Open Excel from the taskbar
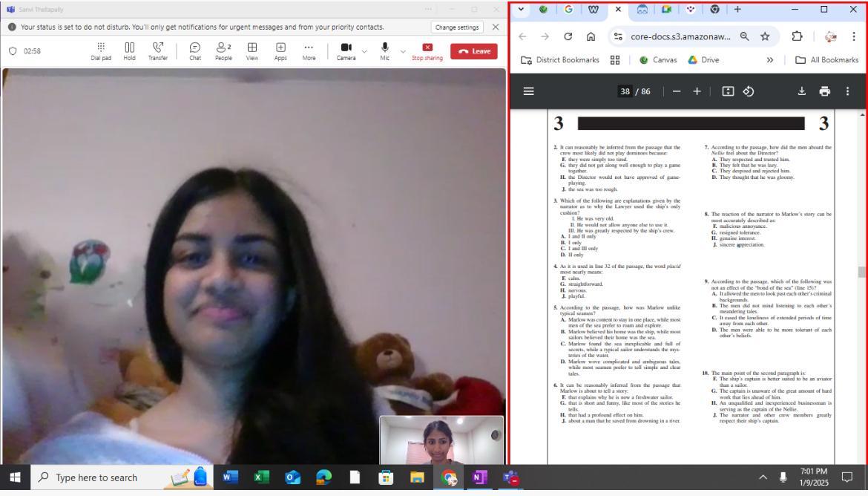This screenshot has width=868, height=496. pos(261,477)
